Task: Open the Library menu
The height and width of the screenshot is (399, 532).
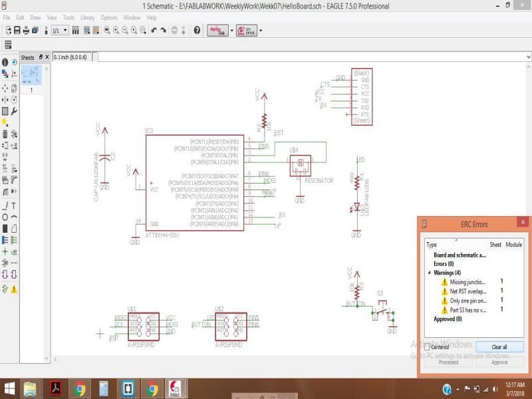Action: point(88,18)
